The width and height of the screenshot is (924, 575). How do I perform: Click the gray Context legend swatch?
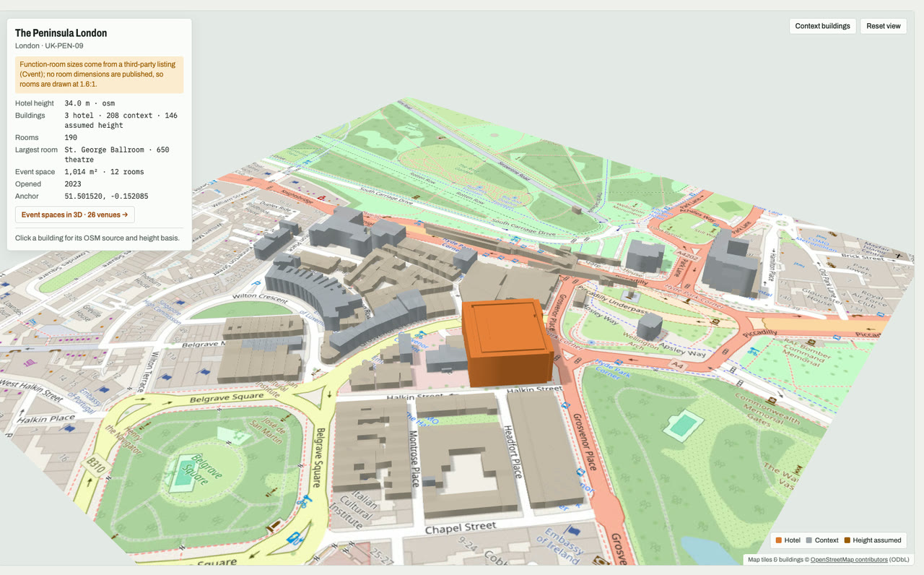click(809, 540)
